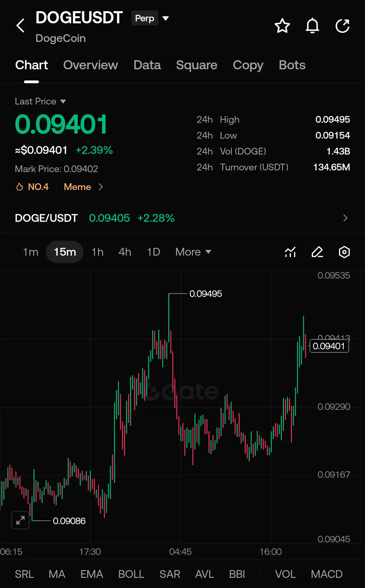The width and height of the screenshot is (365, 588).
Task: Tap the chart low label 0.09086
Action: coord(69,521)
